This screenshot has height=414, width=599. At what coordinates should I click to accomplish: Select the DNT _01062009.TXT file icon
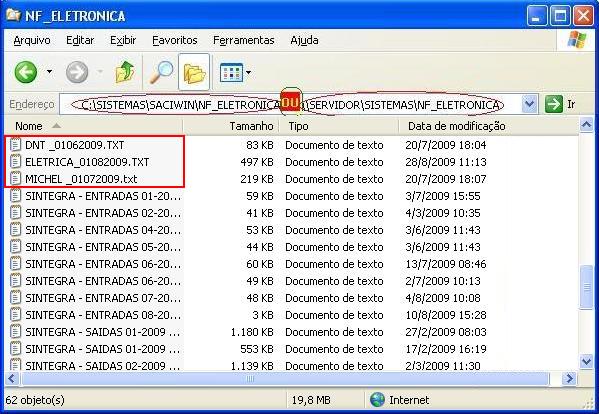[15, 145]
